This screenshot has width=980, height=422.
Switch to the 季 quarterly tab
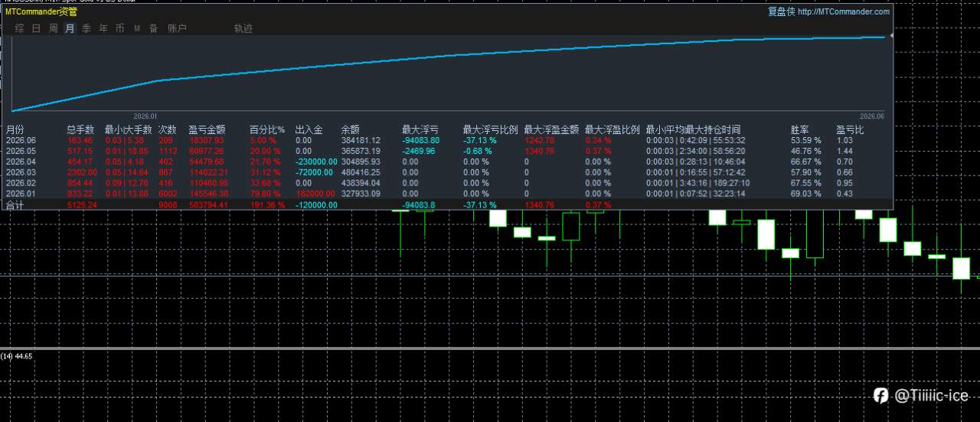(x=87, y=28)
